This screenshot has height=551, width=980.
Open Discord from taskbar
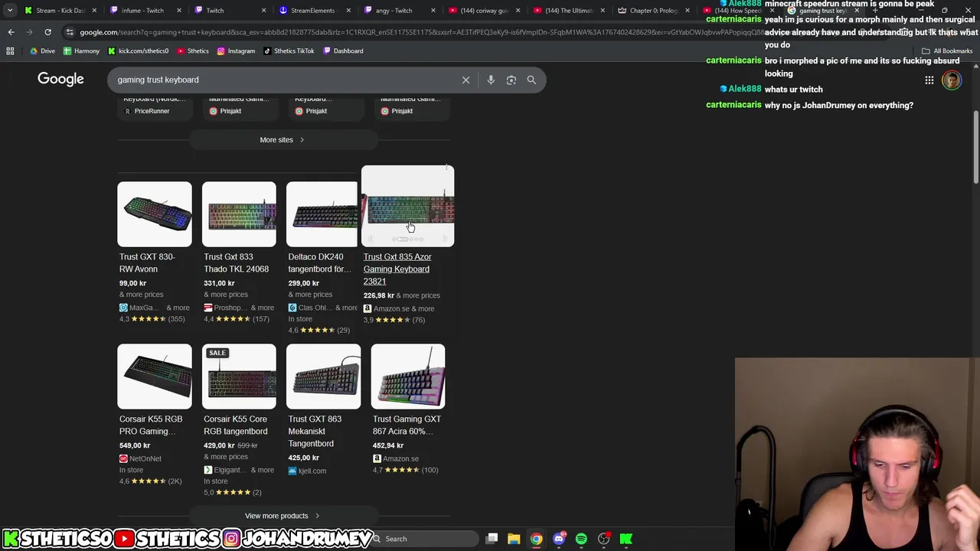pos(559,539)
